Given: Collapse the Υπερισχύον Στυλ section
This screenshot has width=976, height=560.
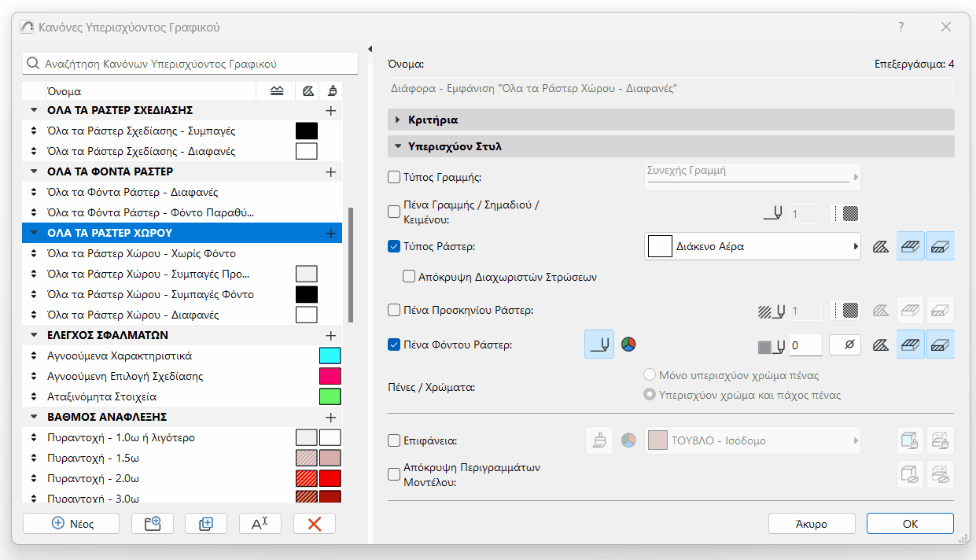Looking at the screenshot, I should tap(671, 146).
